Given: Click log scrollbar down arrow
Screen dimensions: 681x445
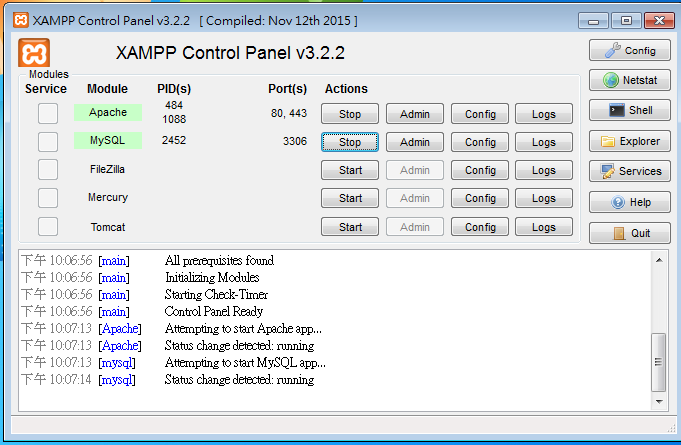Looking at the screenshot, I should point(659,402).
